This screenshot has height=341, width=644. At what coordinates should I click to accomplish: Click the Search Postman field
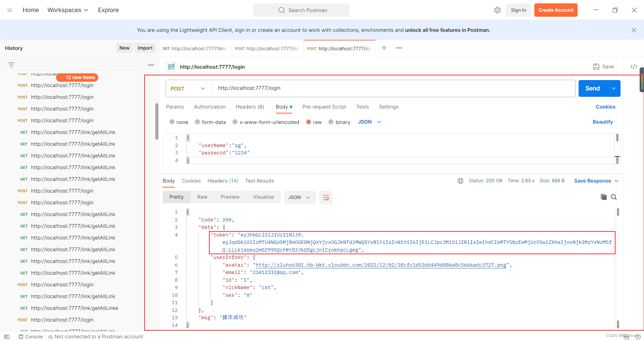[x=301, y=10]
